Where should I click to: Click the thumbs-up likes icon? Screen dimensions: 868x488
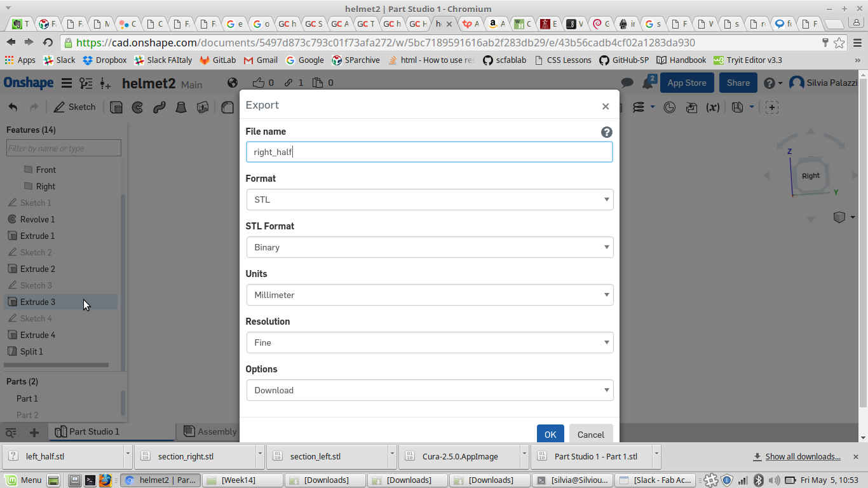(x=258, y=83)
